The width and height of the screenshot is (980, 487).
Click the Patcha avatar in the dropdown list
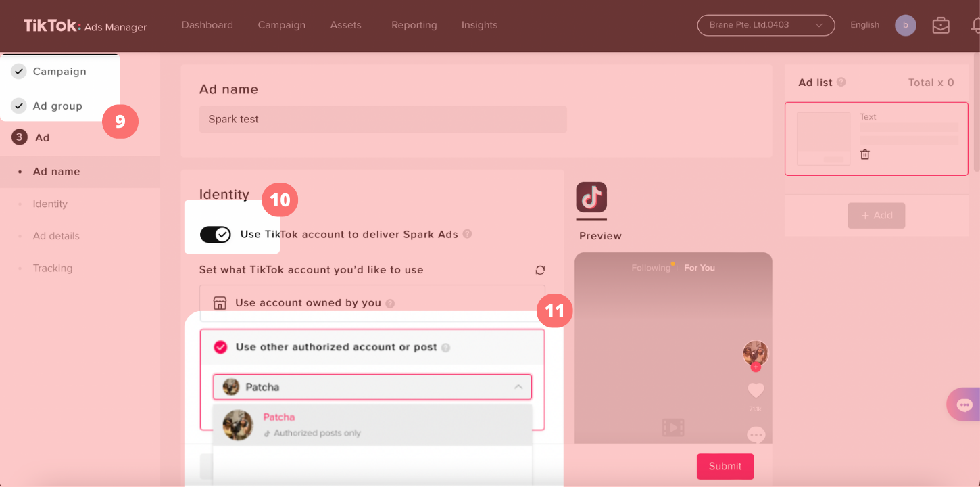click(x=238, y=425)
